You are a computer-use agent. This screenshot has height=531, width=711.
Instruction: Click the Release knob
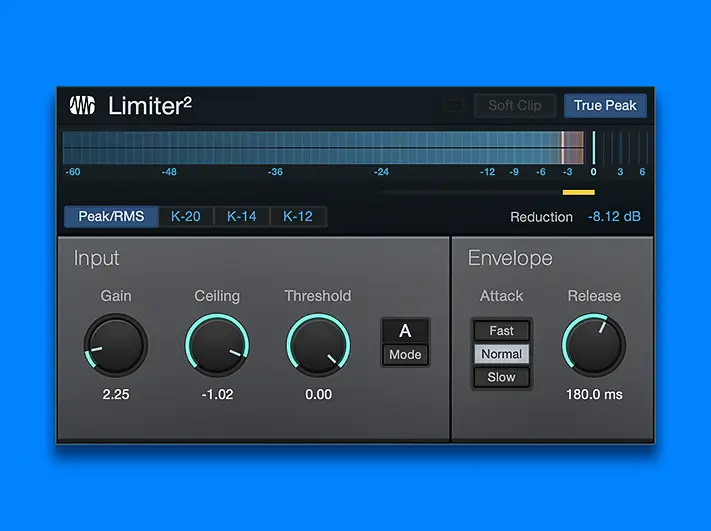pos(594,345)
